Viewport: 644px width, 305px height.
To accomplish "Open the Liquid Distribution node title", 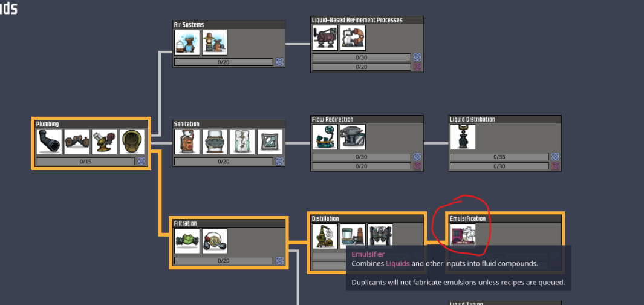I will tap(472, 119).
